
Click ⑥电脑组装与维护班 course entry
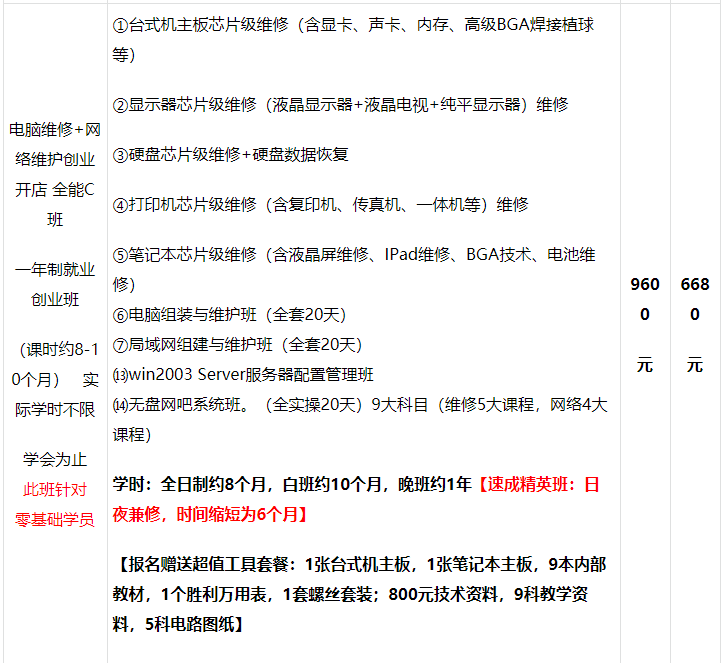click(229, 315)
